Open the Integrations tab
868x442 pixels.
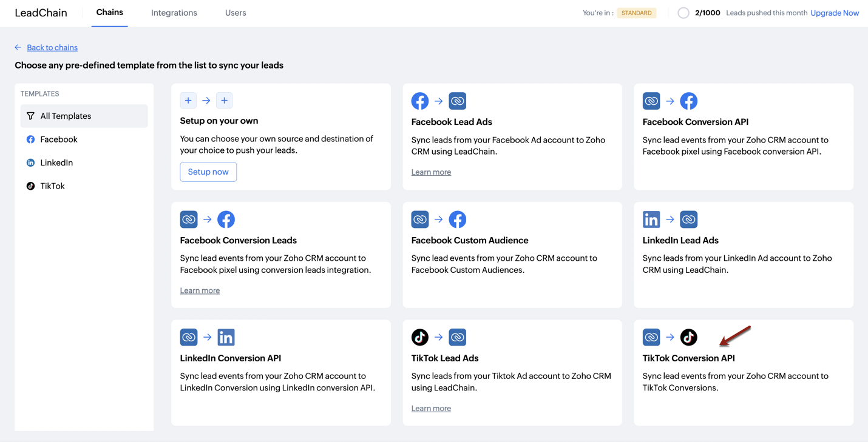(x=174, y=13)
